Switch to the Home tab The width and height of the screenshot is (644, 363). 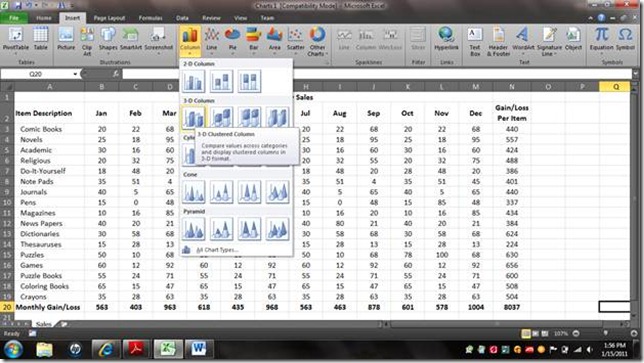point(44,18)
